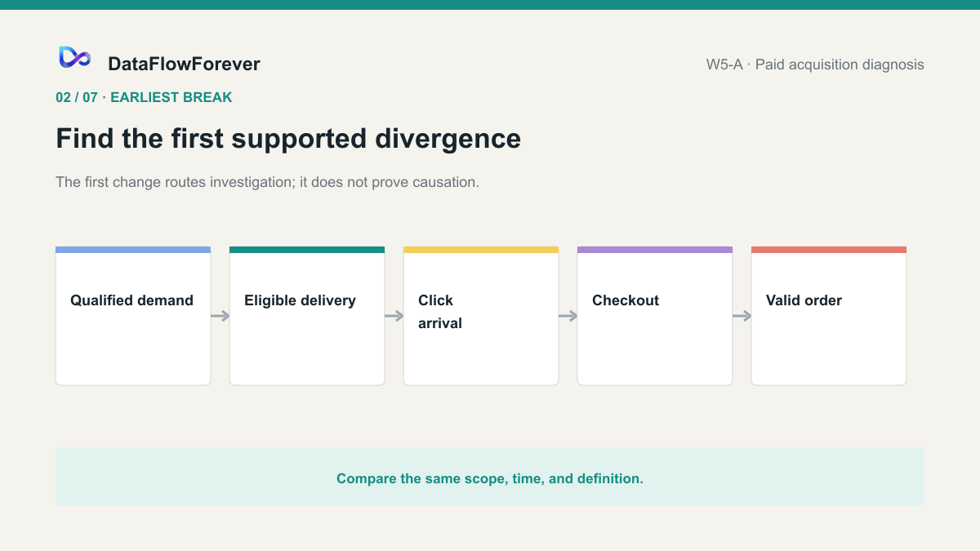Click the arrow between Checkout and Valid order
This screenshot has height=551, width=980.
(742, 316)
